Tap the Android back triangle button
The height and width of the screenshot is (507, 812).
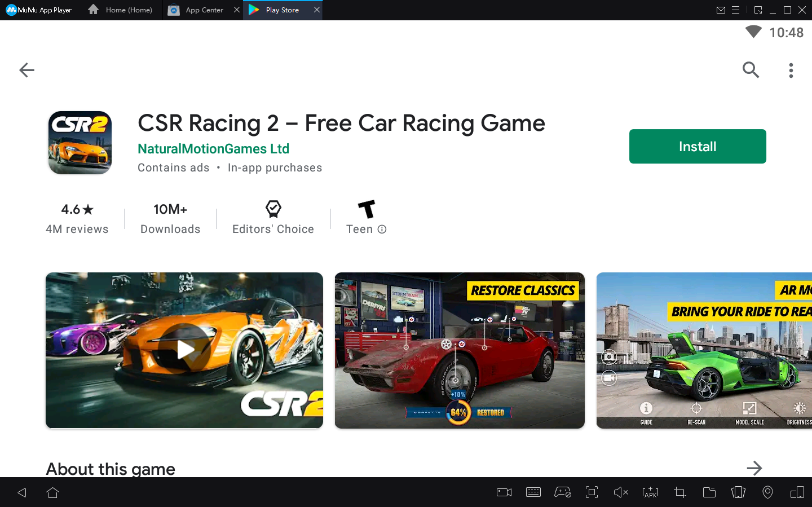22,492
